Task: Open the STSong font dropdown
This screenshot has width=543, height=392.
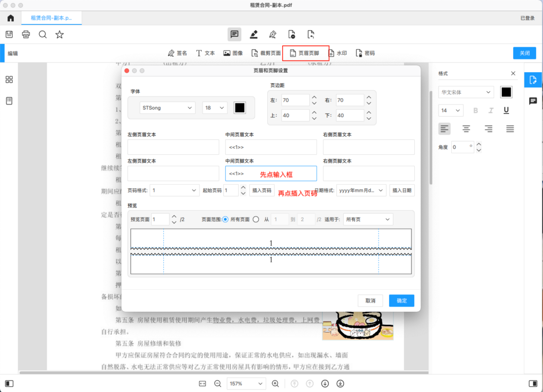Action: pyautogui.click(x=168, y=108)
